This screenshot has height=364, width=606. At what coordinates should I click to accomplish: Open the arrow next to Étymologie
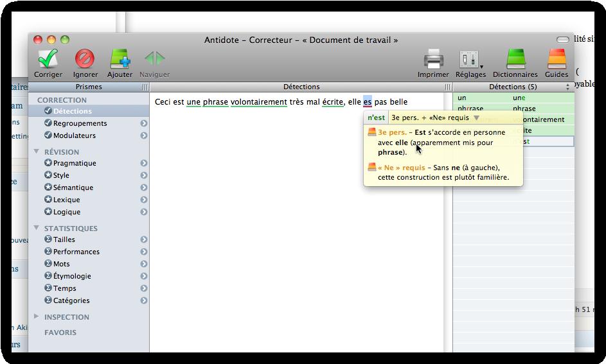144,276
